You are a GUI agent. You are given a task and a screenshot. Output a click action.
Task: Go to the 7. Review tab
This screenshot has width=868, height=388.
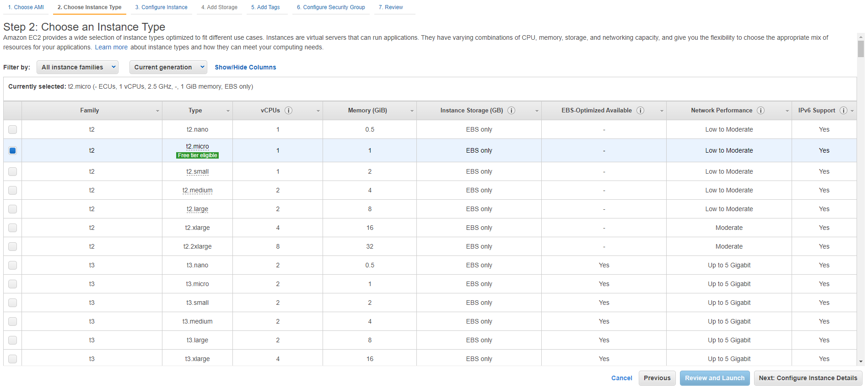[x=391, y=7]
